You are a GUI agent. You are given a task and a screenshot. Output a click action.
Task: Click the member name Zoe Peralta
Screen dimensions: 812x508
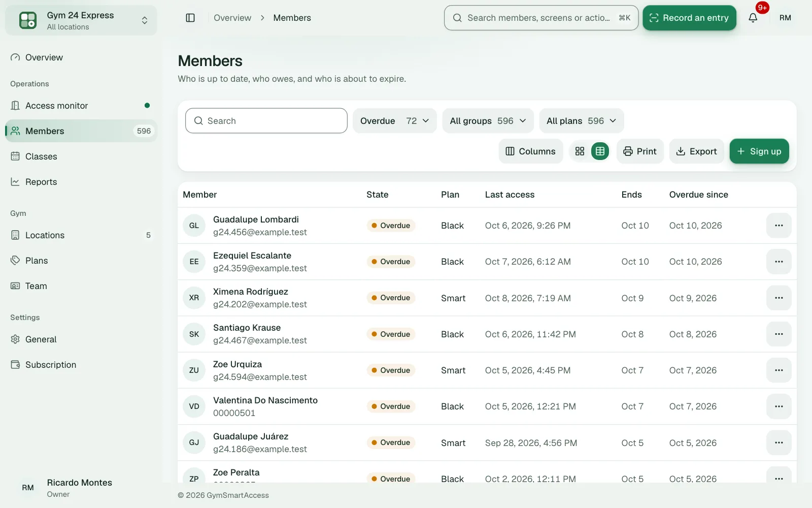(236, 472)
